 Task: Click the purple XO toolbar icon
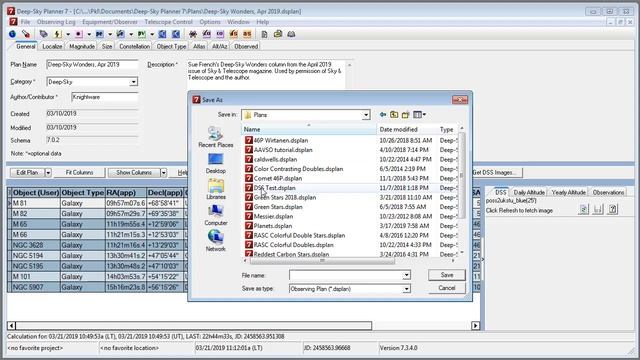click(207, 34)
